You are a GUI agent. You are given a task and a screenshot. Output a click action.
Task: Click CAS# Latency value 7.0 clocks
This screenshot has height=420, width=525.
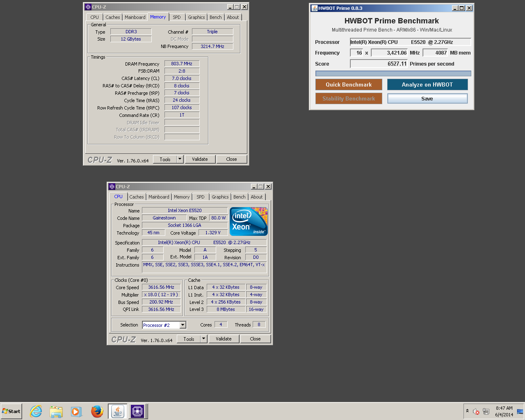182,78
